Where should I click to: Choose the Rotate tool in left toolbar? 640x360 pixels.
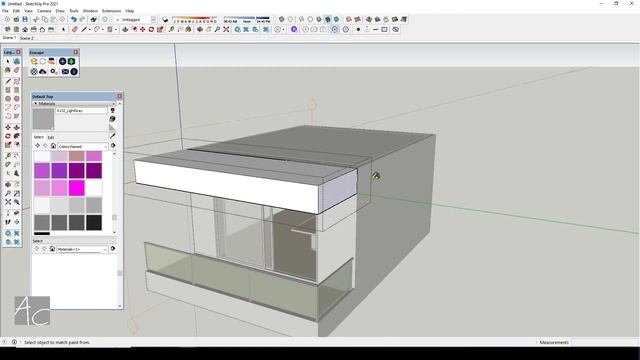pos(8,136)
